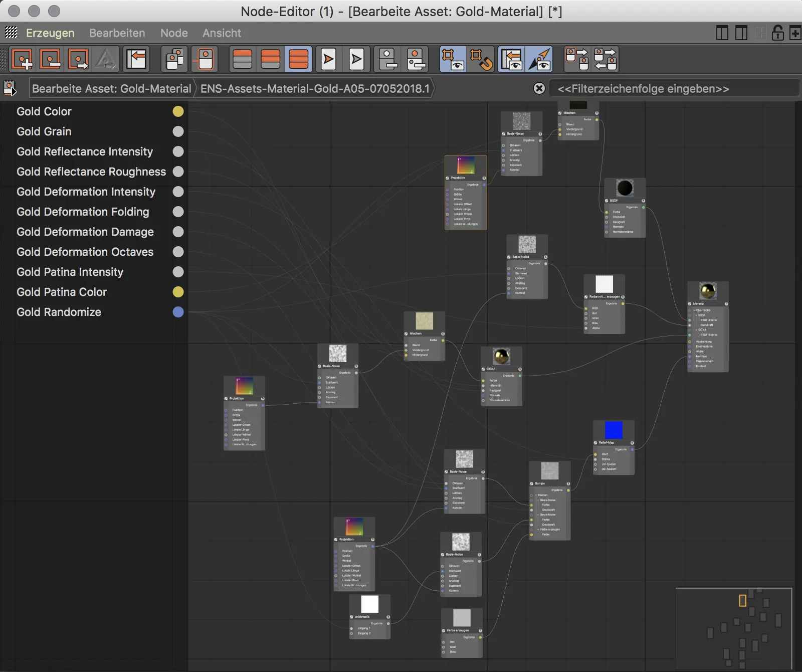
Task: Collapse the Bumps node via its title icon
Action: 532,484
